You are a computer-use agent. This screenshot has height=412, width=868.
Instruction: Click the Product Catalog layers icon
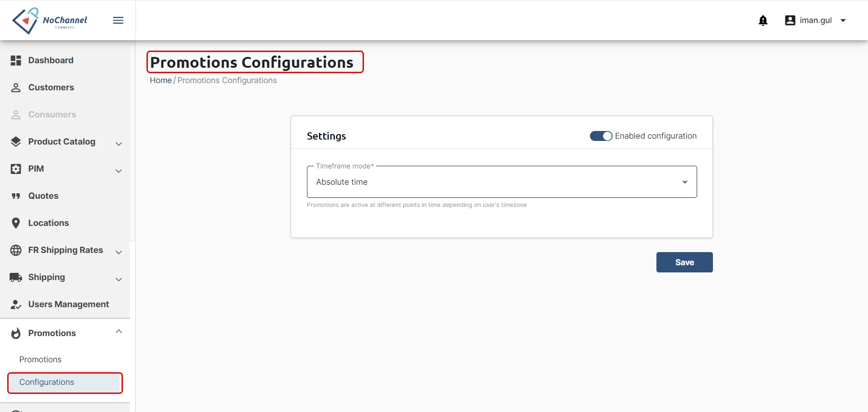(x=16, y=142)
